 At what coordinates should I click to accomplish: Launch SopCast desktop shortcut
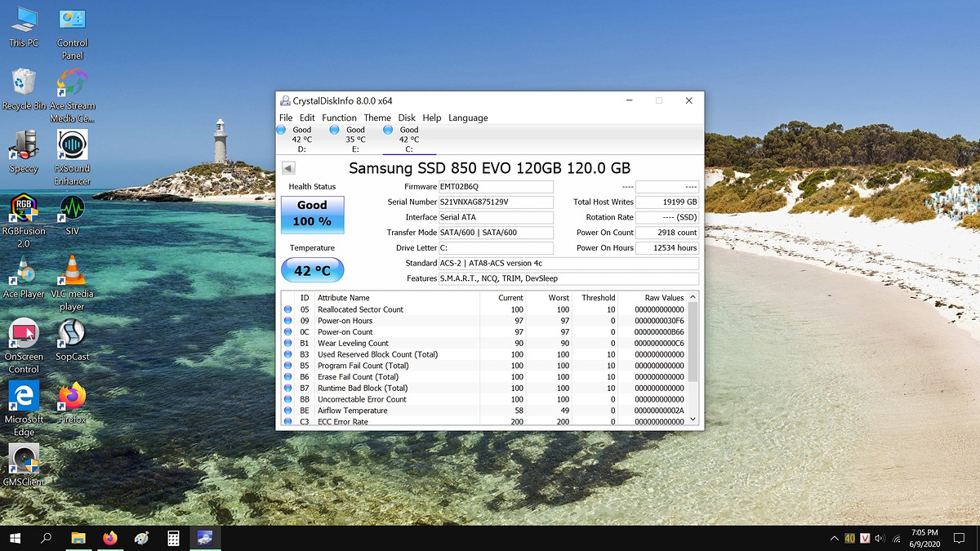[73, 340]
